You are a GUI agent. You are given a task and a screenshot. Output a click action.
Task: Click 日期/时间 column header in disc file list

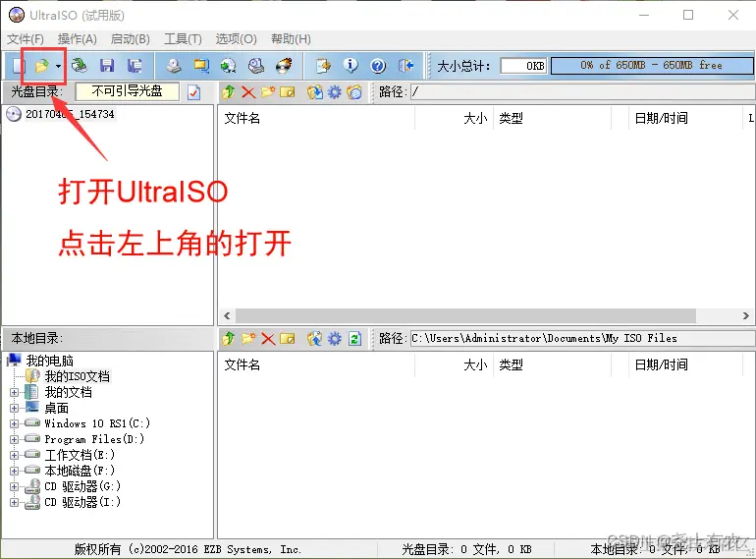click(684, 118)
